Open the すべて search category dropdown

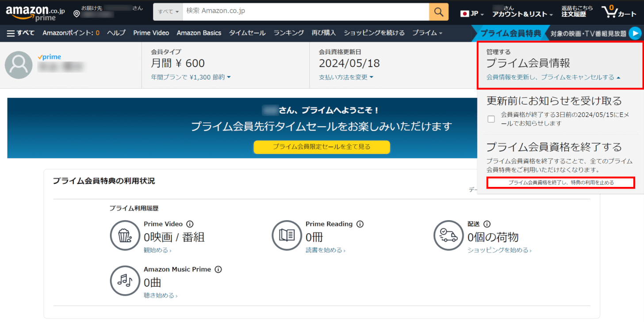(168, 12)
